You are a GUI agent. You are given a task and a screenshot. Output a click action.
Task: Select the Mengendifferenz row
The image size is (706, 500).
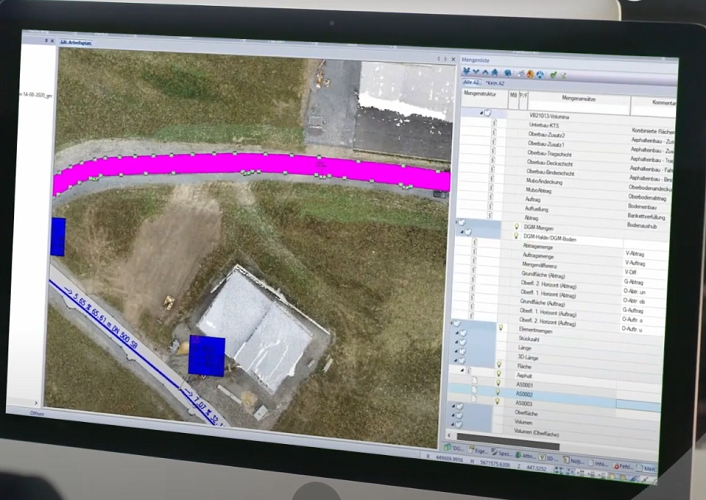coord(560,265)
